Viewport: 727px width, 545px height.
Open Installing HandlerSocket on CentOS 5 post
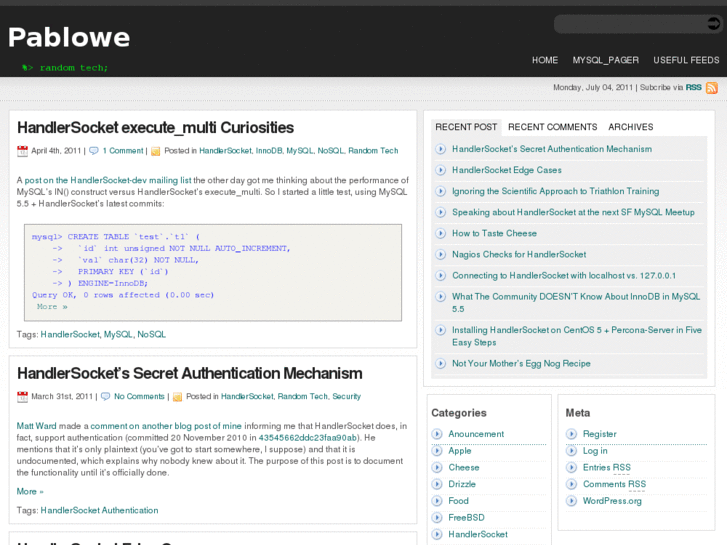[x=577, y=336]
